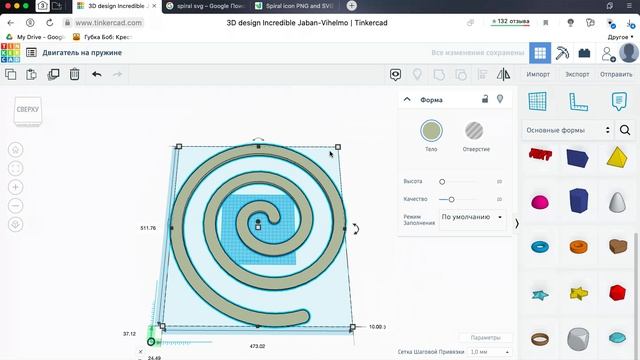The height and width of the screenshot is (360, 640).
Task: Select the yellow star shape
Action: 578,293
